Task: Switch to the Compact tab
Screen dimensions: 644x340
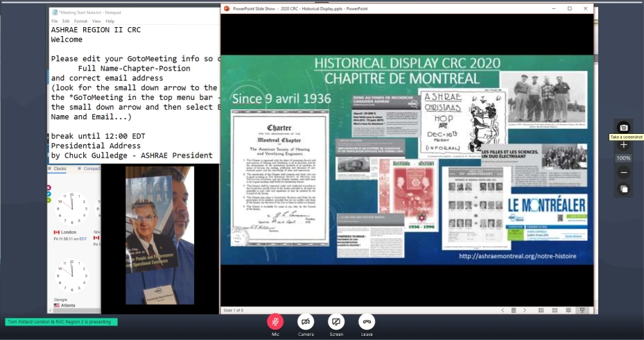Action: coord(89,169)
